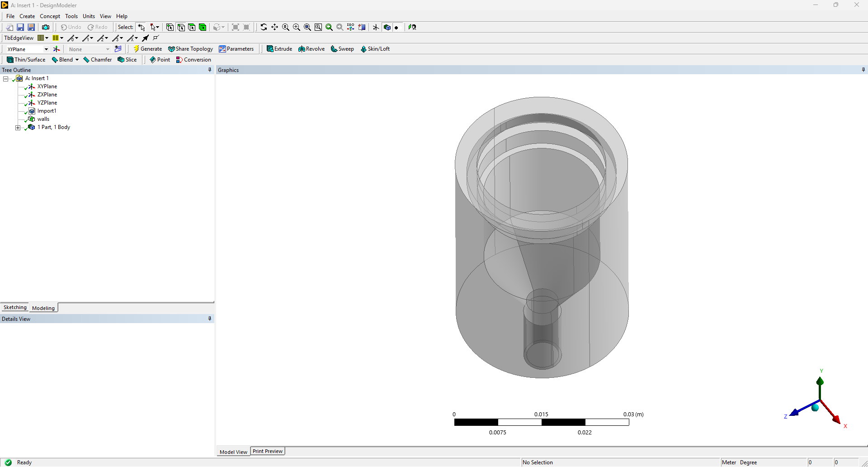The image size is (868, 467).
Task: Click the Extrude button
Action: (x=279, y=49)
